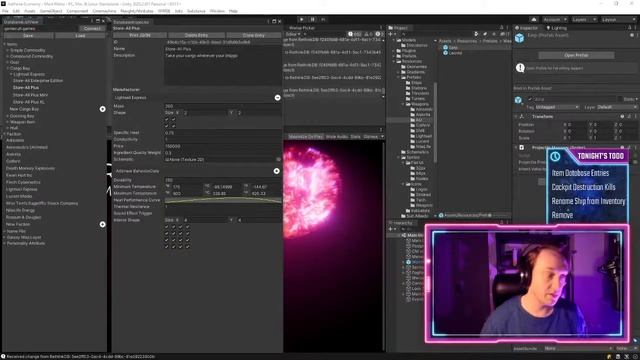
Task: Click the Models folder icon
Action: (x=399, y=40)
